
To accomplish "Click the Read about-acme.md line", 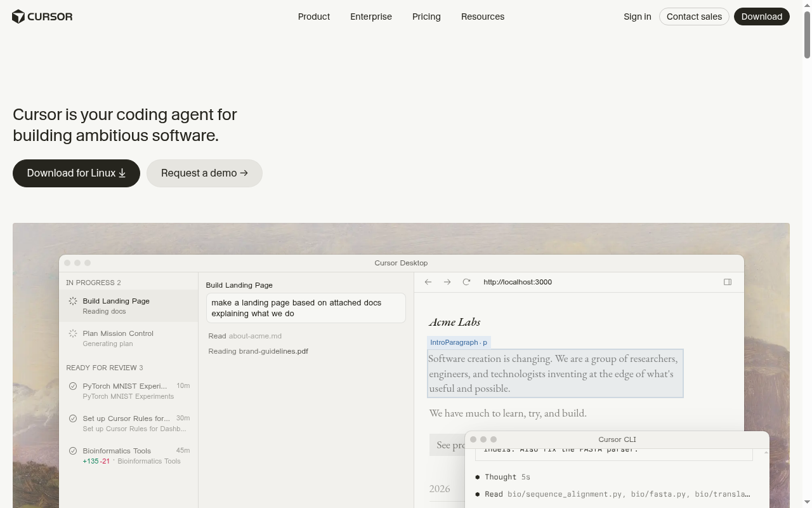I will tap(245, 336).
